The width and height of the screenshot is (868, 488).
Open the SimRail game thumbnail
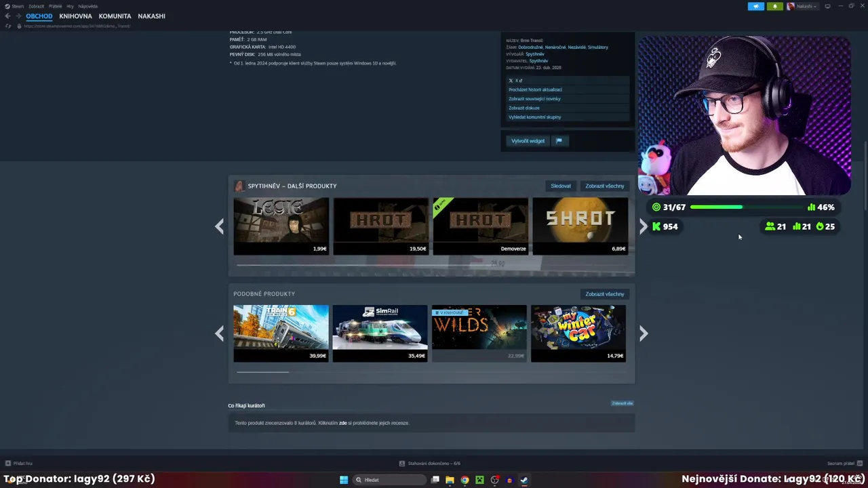(380, 333)
